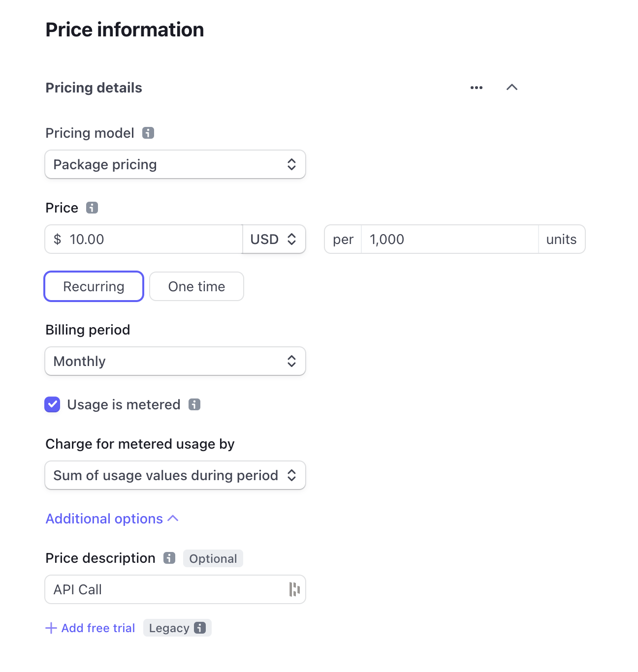
Task: Click the Pricing model info icon
Action: pyautogui.click(x=148, y=133)
